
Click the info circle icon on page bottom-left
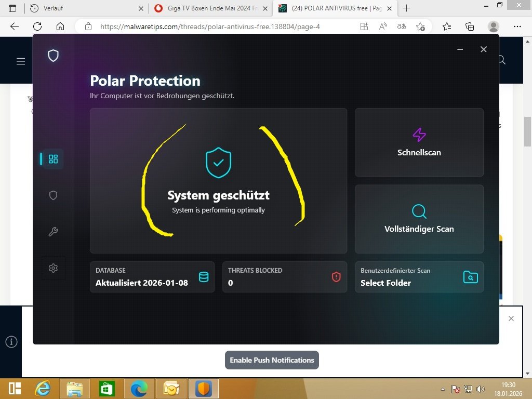(x=11, y=342)
